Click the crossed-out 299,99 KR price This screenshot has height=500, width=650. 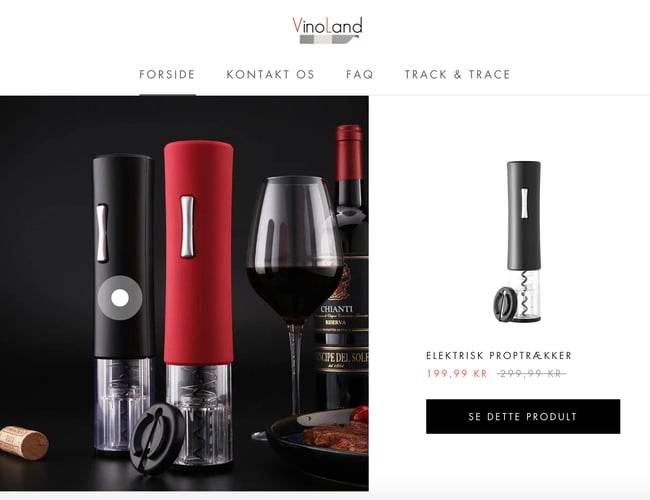coord(531,374)
